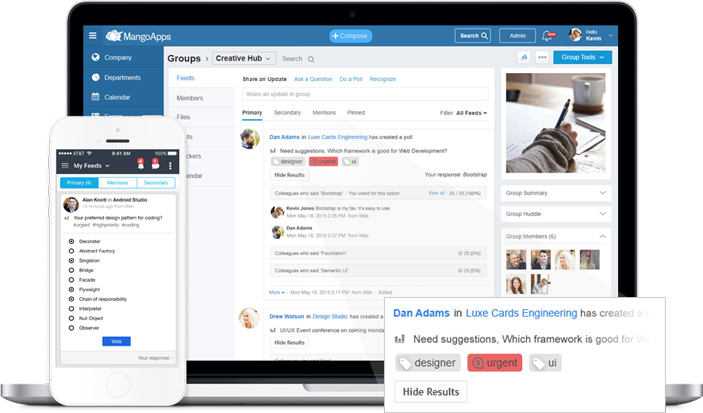Click the magnifier icon in group search
The height and width of the screenshot is (413, 703).
pos(311,59)
